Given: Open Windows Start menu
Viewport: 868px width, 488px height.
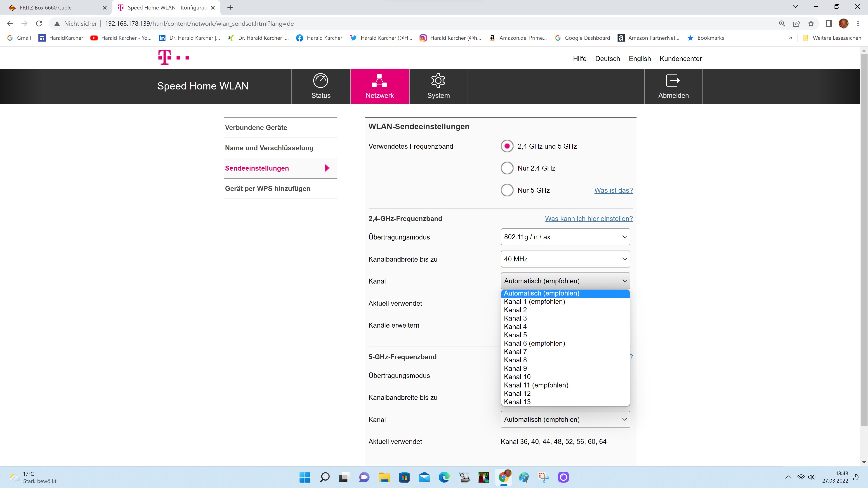Looking at the screenshot, I should click(305, 477).
